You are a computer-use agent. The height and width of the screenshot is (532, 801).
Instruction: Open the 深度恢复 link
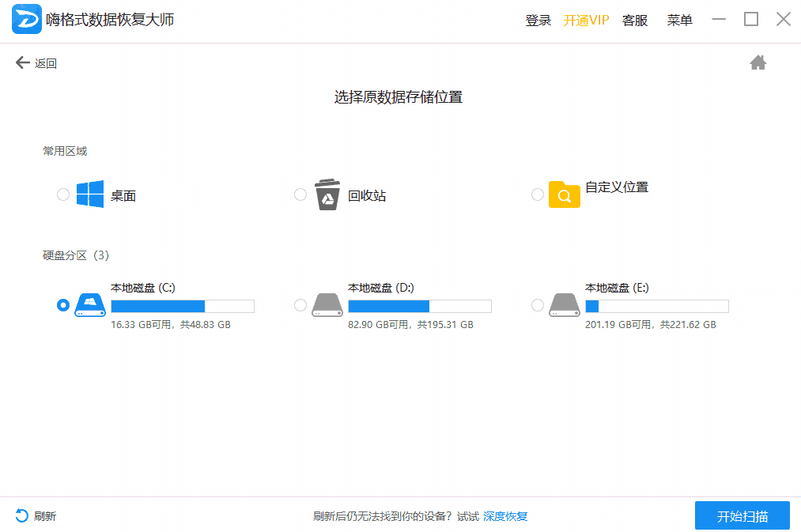tap(505, 515)
